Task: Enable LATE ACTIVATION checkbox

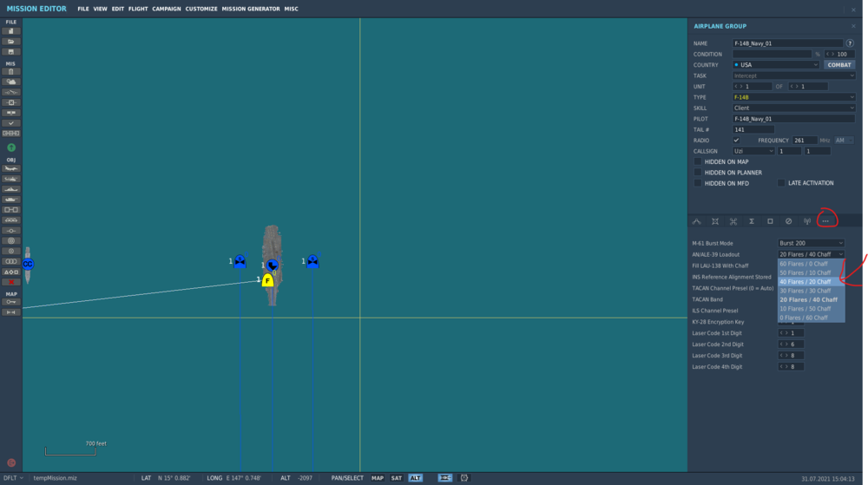Action: [x=781, y=183]
